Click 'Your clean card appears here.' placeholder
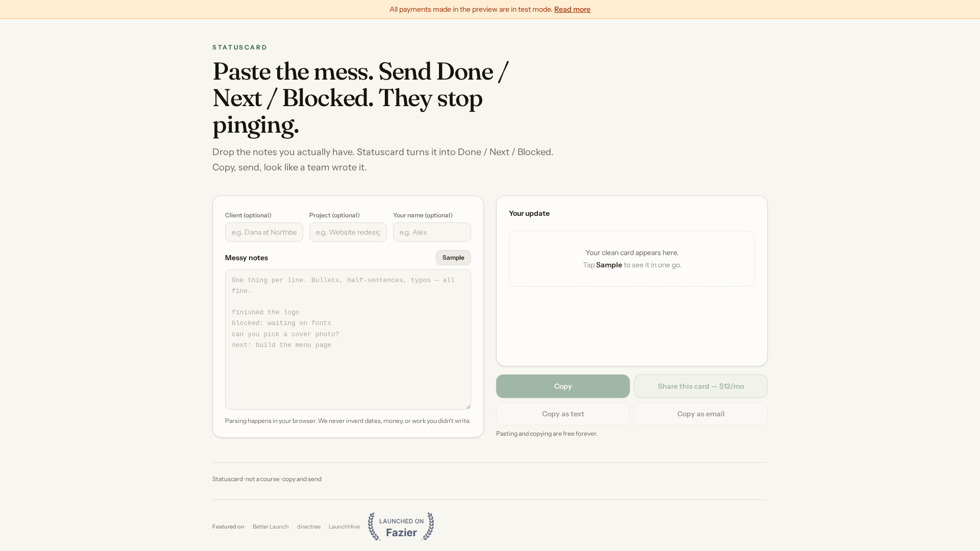This screenshot has width=980, height=551. tap(632, 253)
